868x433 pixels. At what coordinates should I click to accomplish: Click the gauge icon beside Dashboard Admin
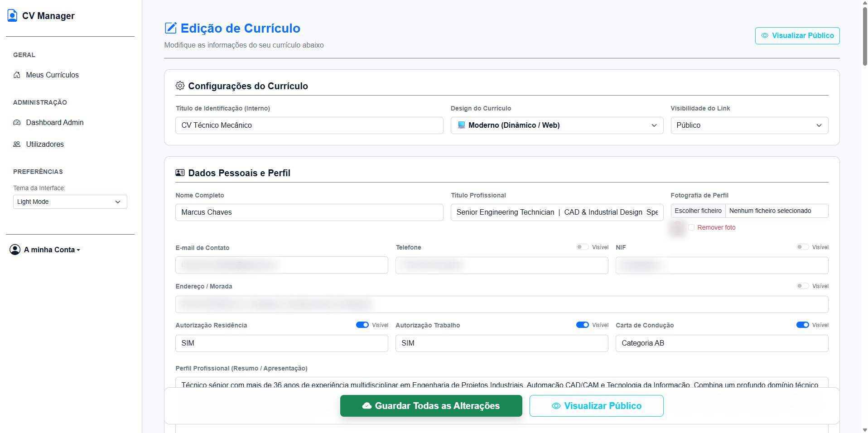pos(17,123)
